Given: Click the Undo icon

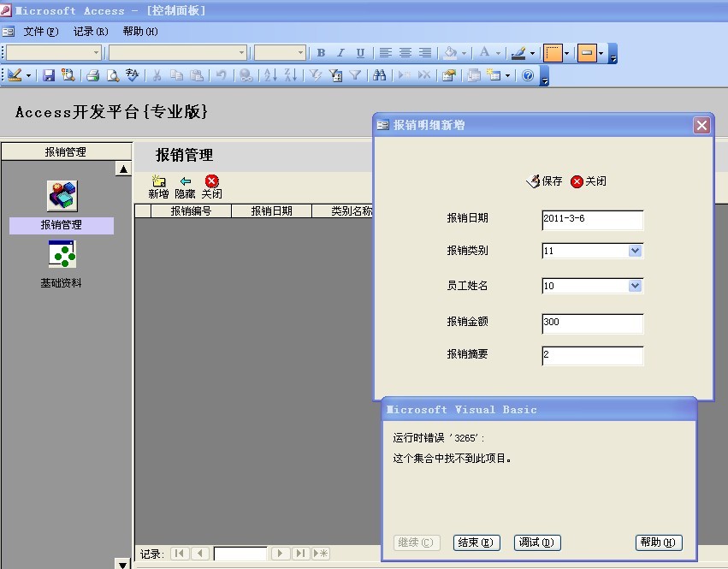Looking at the screenshot, I should pos(222,75).
